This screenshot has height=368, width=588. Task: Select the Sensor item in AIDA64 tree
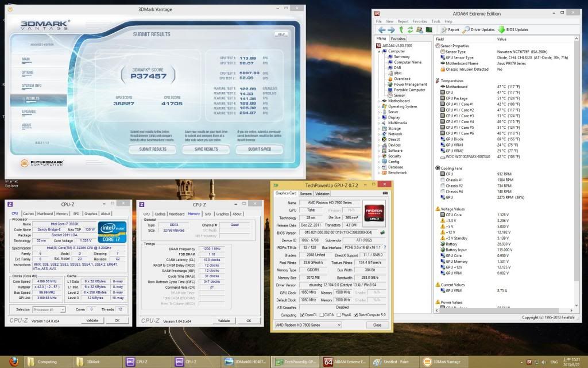tap(399, 95)
